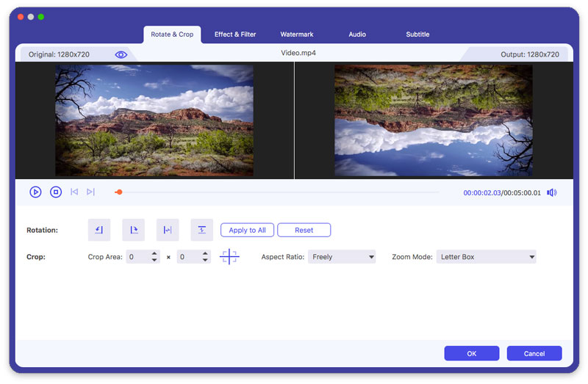Open the Zoom Mode dropdown
The image size is (588, 384).
pyautogui.click(x=486, y=257)
